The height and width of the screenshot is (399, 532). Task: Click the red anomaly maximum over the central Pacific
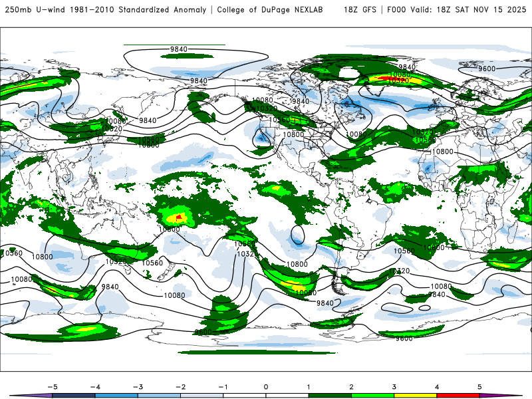179,217
